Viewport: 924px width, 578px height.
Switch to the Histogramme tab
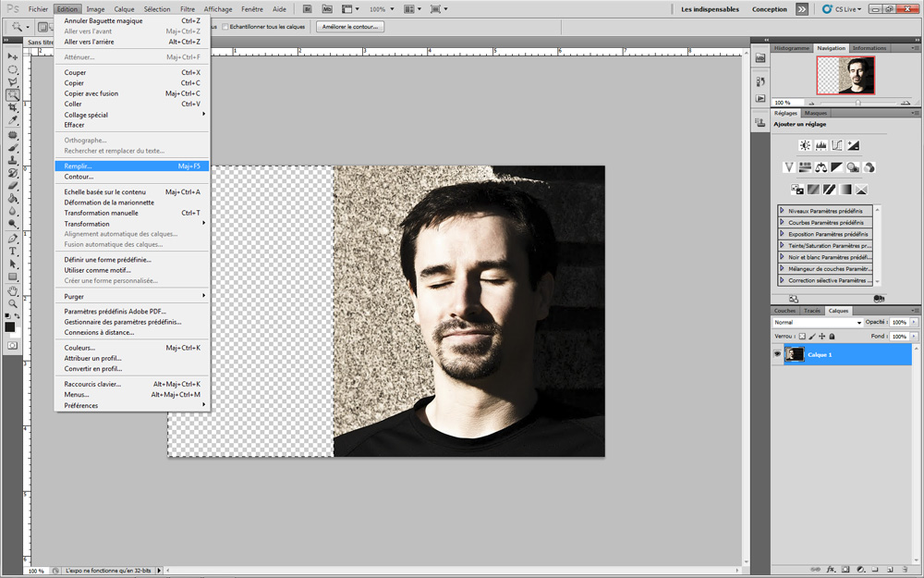[x=791, y=48]
